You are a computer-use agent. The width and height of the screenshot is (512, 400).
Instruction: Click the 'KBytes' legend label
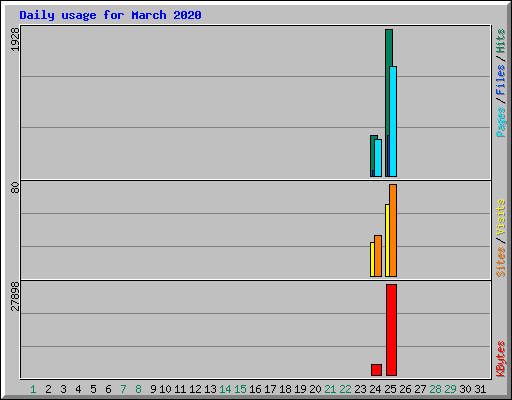pos(501,359)
